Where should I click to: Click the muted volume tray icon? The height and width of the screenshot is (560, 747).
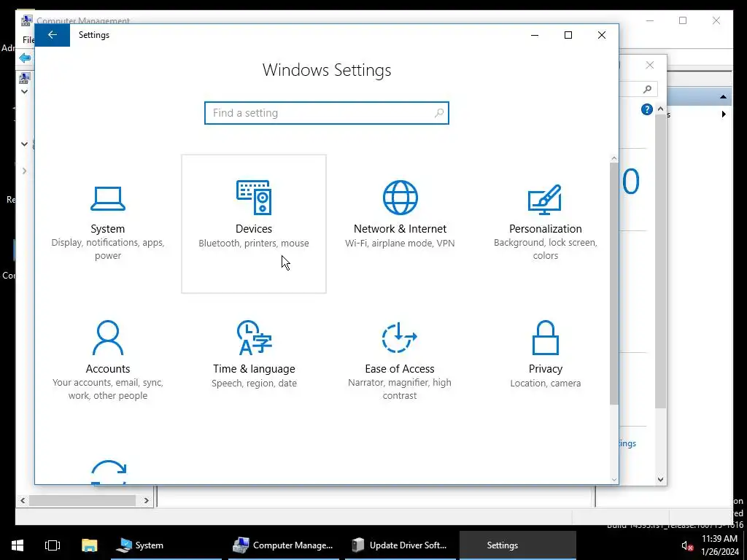click(x=687, y=545)
